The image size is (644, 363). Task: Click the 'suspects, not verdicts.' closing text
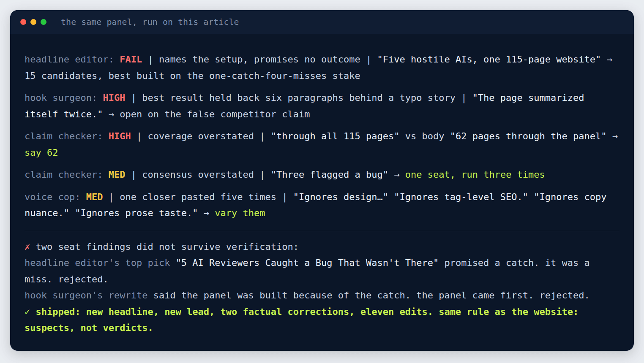89,328
